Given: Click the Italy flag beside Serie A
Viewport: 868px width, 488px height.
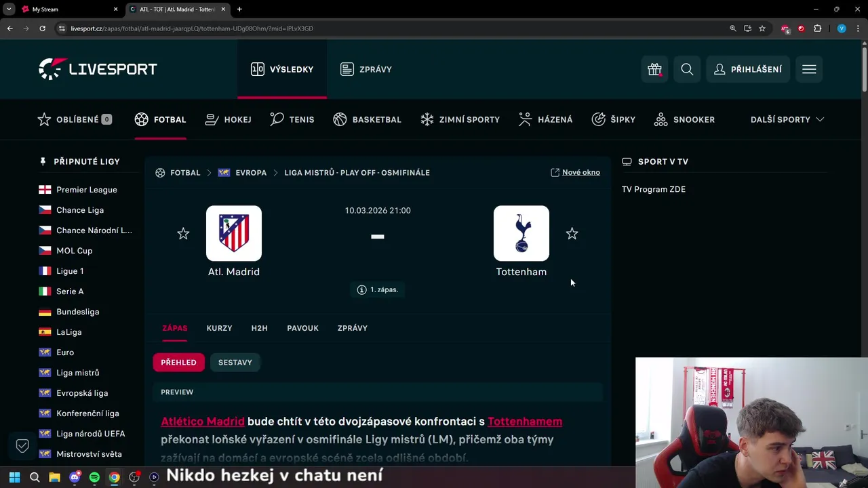Looking at the screenshot, I should [45, 291].
